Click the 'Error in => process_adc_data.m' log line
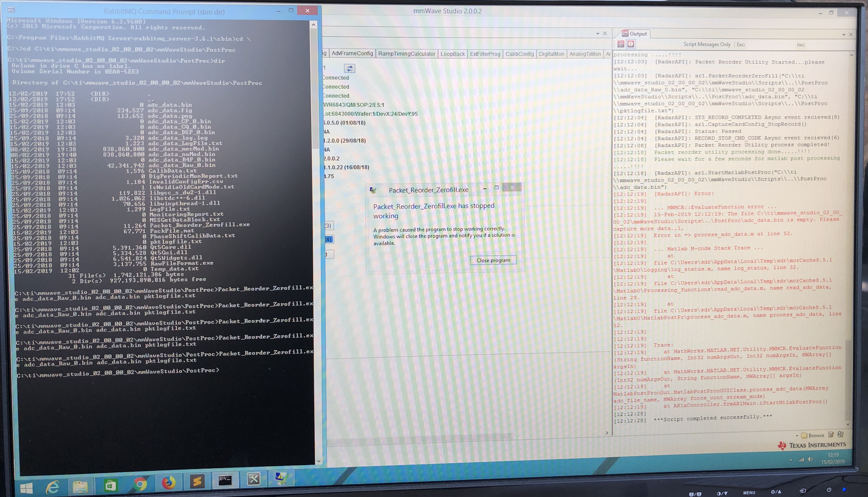 click(x=723, y=234)
